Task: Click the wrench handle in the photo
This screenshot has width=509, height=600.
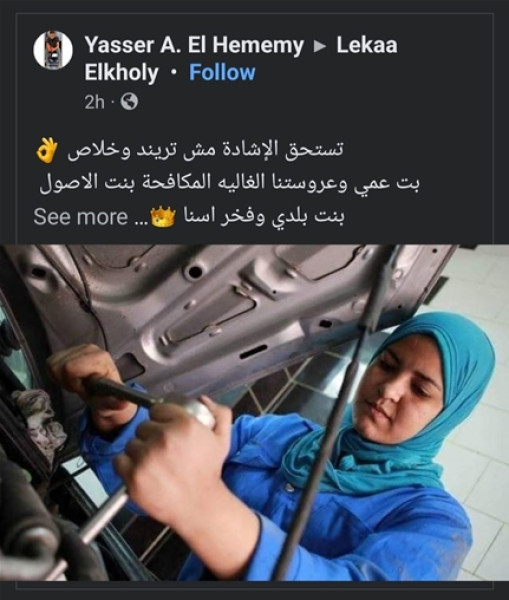Action: tap(119, 391)
